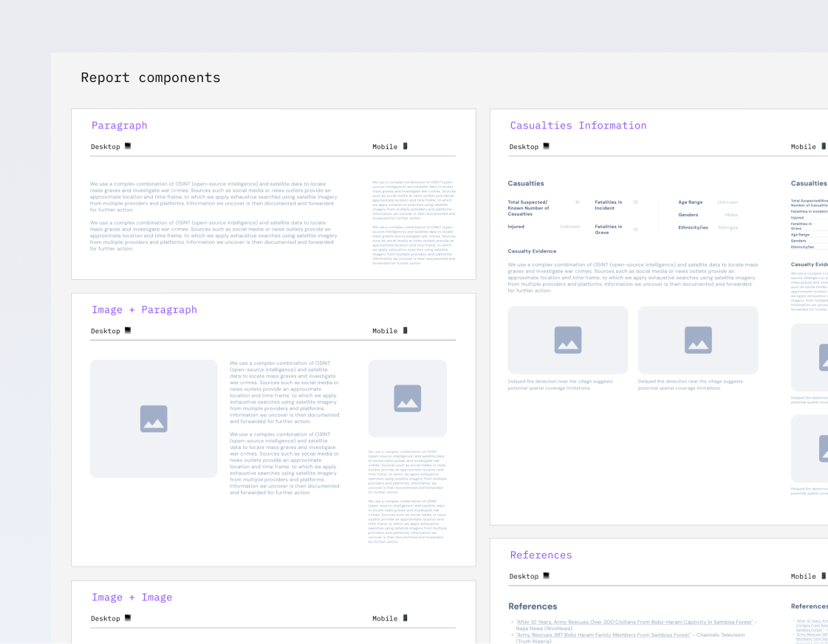Image resolution: width=828 pixels, height=644 pixels.
Task: Select the 'Image + Image' section heading
Action: click(132, 597)
